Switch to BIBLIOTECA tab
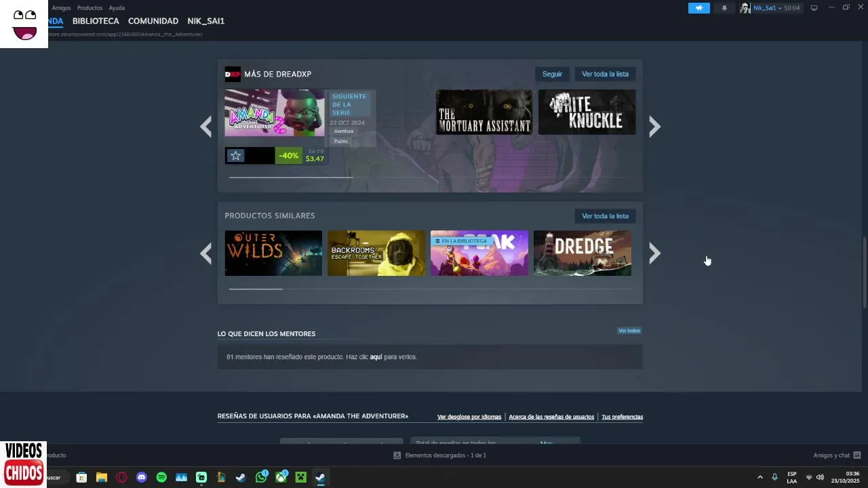 (x=96, y=21)
